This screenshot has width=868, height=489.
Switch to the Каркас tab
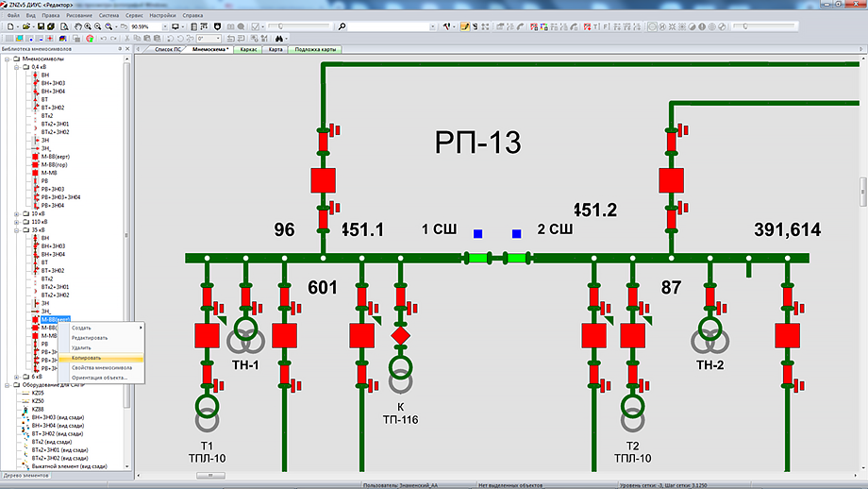pyautogui.click(x=249, y=49)
